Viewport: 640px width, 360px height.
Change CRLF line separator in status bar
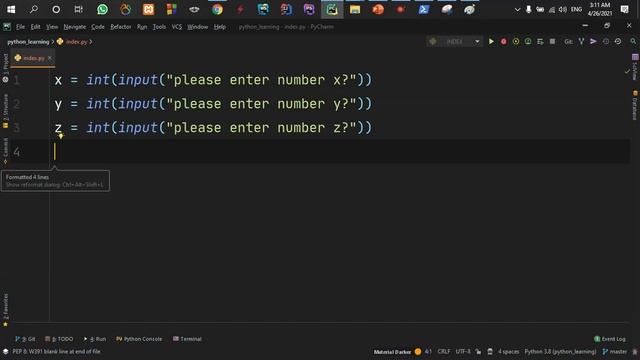[x=444, y=352]
